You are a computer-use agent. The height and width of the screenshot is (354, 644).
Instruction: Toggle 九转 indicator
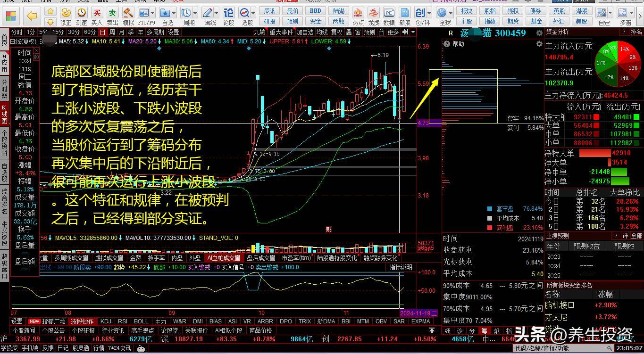(259, 32)
